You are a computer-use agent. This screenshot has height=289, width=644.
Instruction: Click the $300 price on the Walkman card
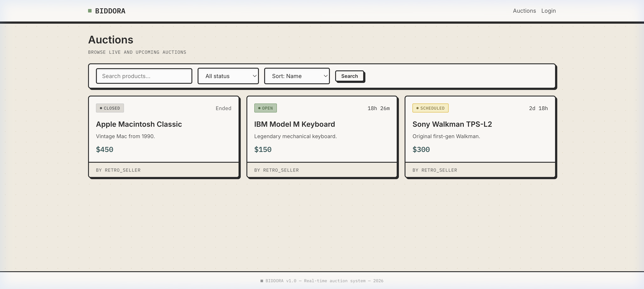(421, 149)
